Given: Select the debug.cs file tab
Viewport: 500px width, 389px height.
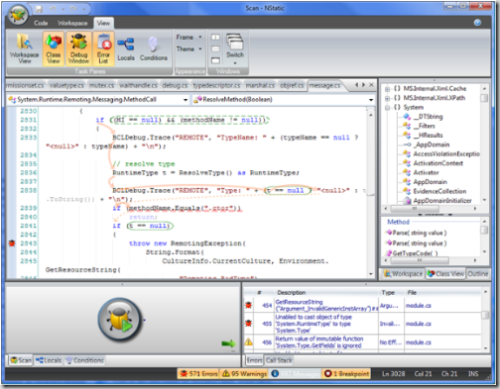Looking at the screenshot, I should click(x=175, y=86).
